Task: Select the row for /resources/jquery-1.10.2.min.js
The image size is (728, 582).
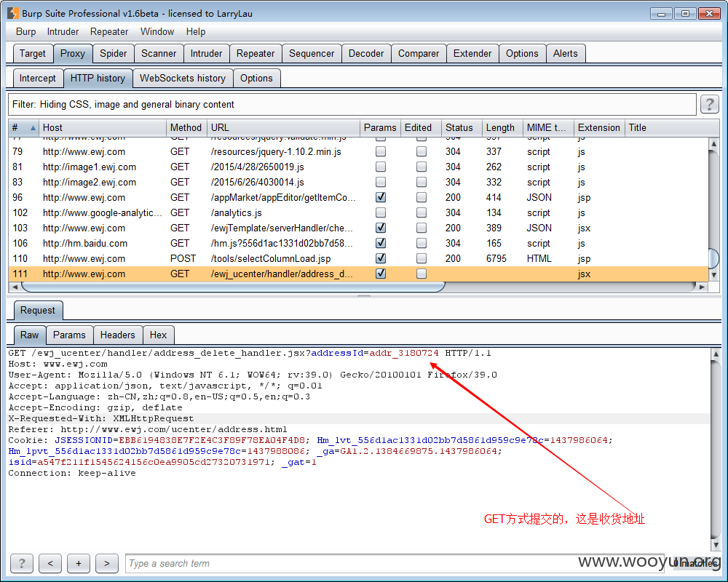Action: (x=358, y=151)
